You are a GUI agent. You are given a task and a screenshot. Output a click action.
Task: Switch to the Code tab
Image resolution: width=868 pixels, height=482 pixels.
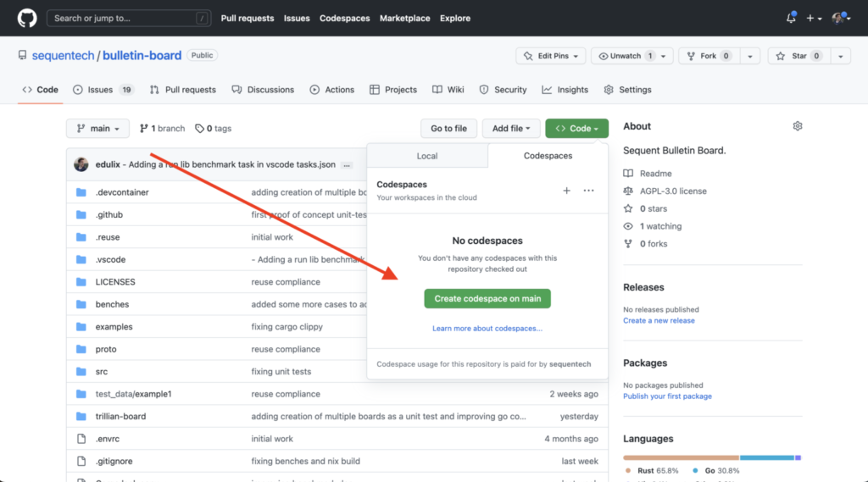[40, 90]
